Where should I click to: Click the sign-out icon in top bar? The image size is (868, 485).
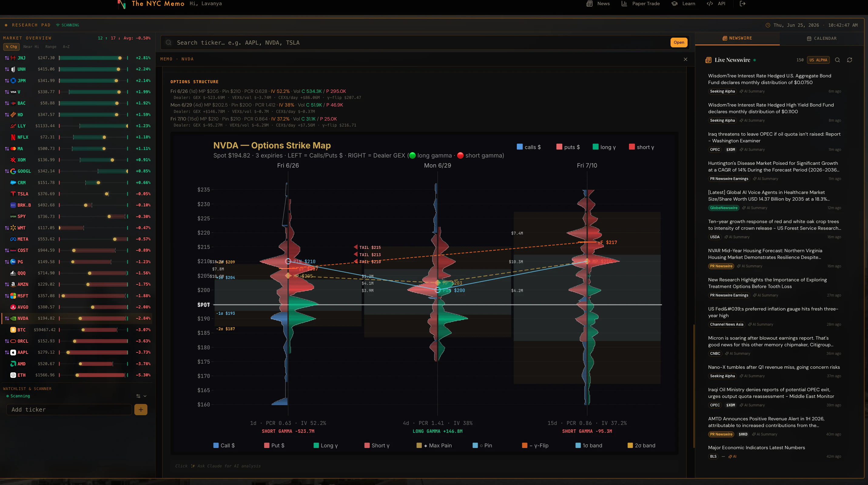pos(742,4)
